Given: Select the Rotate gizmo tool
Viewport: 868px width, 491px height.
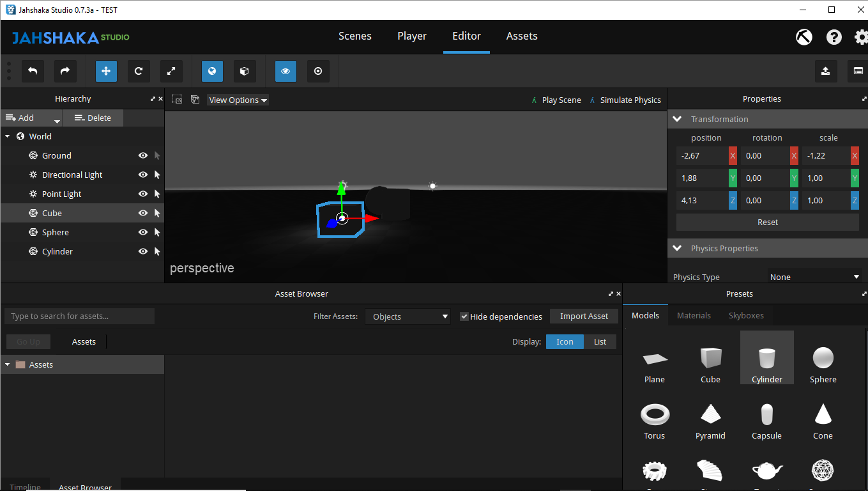Looking at the screenshot, I should point(139,71).
